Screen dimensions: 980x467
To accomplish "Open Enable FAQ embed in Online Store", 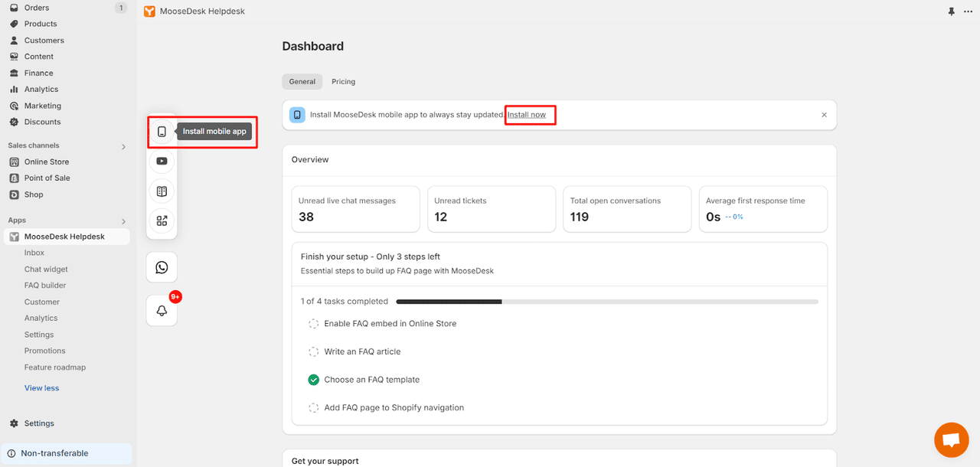I will point(390,324).
